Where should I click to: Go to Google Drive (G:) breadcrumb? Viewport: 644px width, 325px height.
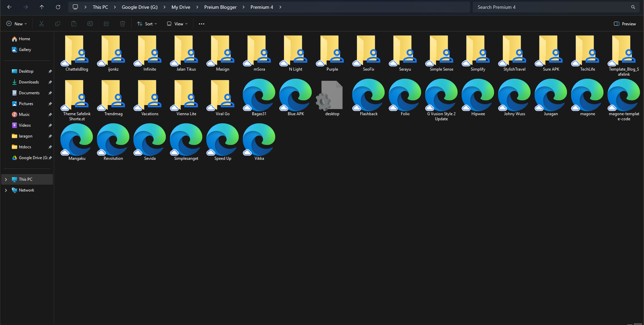tap(139, 7)
